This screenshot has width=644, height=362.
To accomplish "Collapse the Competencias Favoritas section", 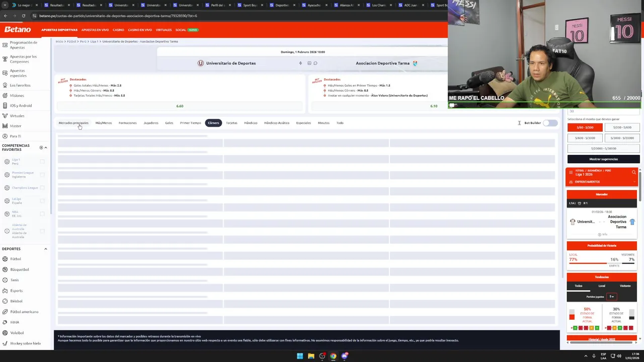I will [45, 147].
